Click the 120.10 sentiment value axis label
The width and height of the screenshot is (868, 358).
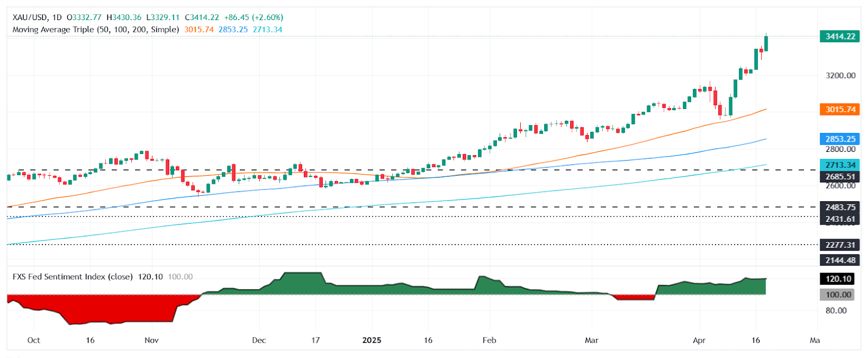pyautogui.click(x=838, y=279)
